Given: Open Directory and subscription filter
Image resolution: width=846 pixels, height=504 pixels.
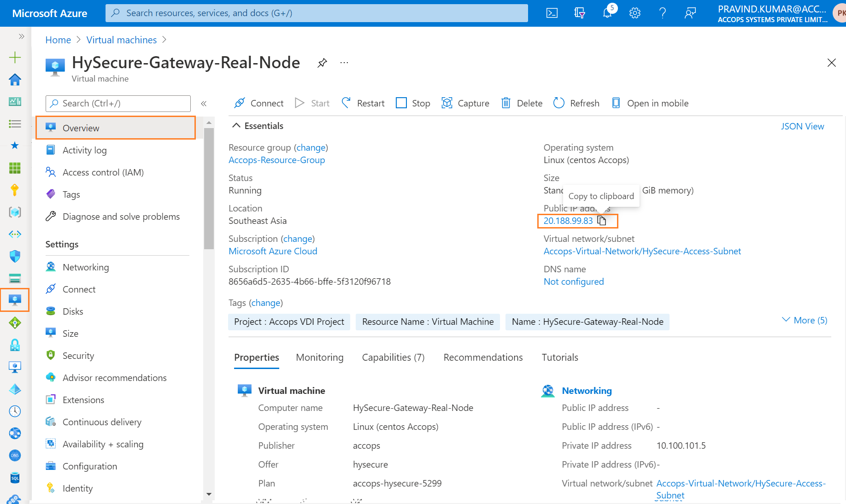Looking at the screenshot, I should [x=580, y=13].
